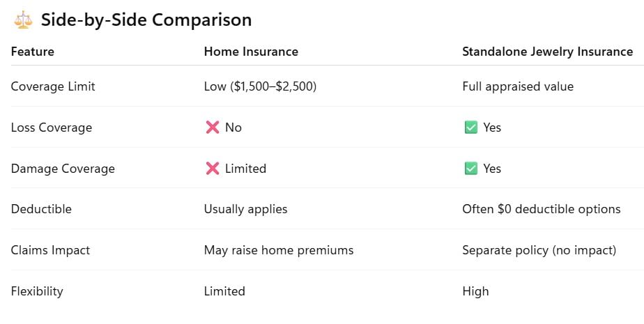The height and width of the screenshot is (324, 644).
Task: Click the "Coverage Limit" row label
Action: pyautogui.click(x=53, y=87)
